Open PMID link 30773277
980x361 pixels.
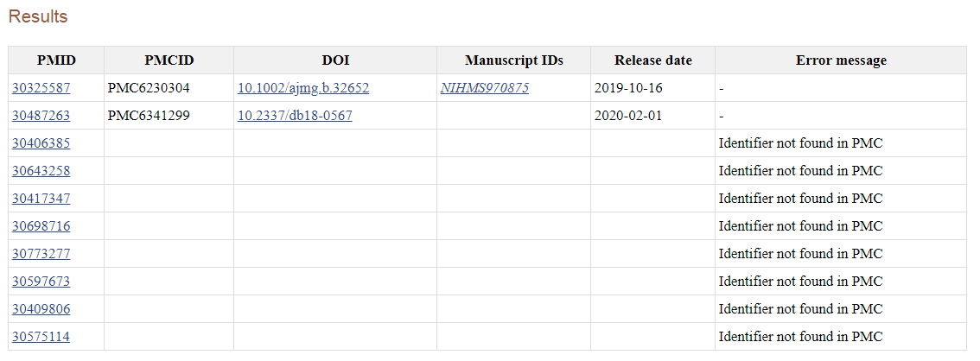(41, 254)
